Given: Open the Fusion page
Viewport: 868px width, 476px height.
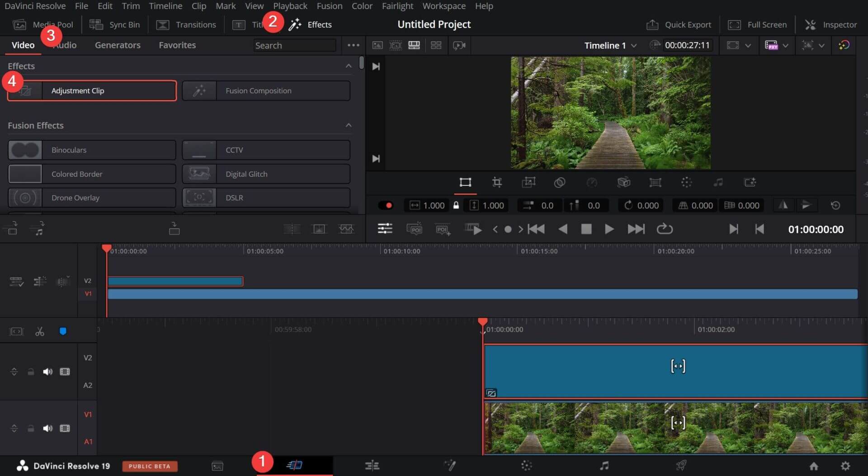Looking at the screenshot, I should (451, 466).
